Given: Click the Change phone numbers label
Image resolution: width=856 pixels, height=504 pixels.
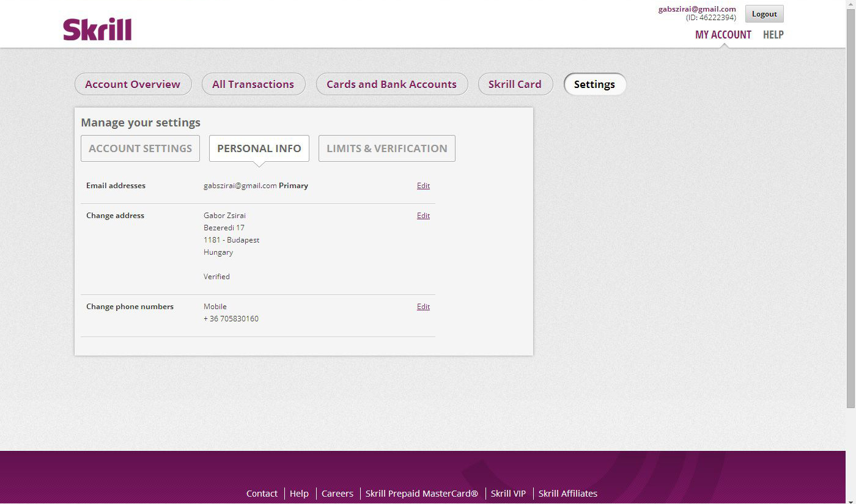Looking at the screenshot, I should click(130, 307).
